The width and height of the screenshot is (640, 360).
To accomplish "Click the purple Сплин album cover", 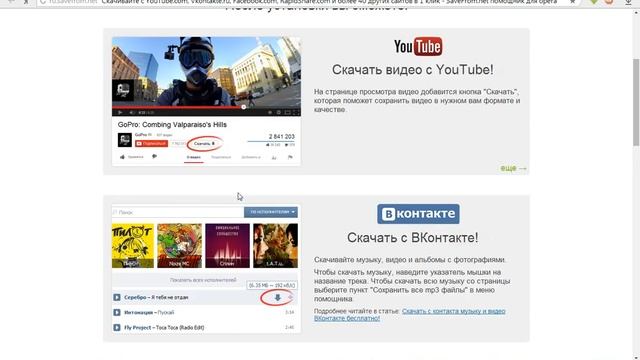I will coord(227,246).
